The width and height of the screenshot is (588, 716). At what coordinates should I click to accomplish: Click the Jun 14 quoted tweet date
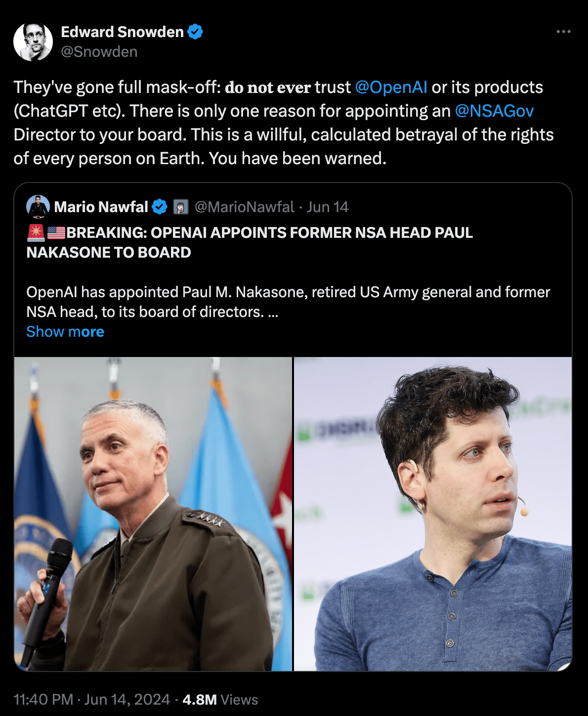(328, 207)
